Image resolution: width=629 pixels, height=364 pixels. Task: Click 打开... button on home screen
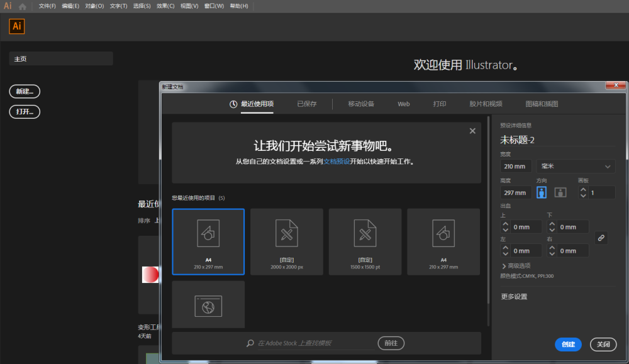(25, 112)
